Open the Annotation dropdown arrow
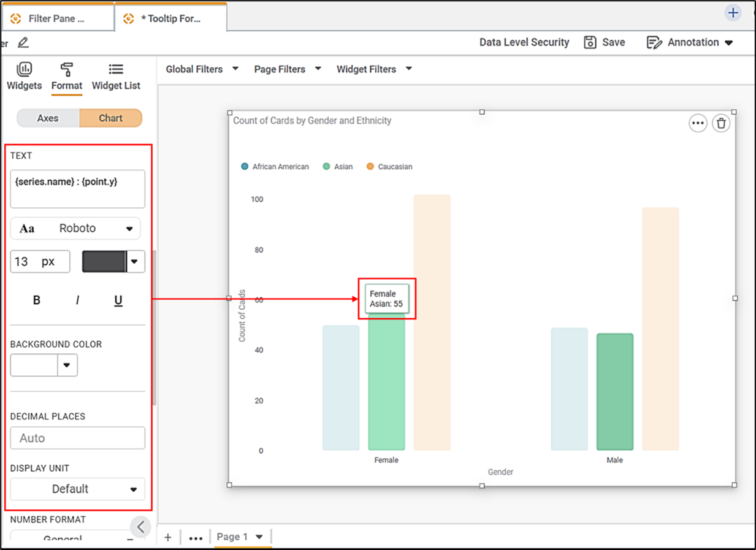Screen dimensions: 756x550 point(729,43)
